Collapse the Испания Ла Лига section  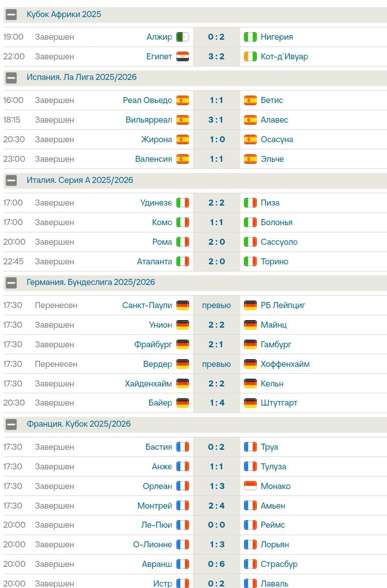coord(11,77)
